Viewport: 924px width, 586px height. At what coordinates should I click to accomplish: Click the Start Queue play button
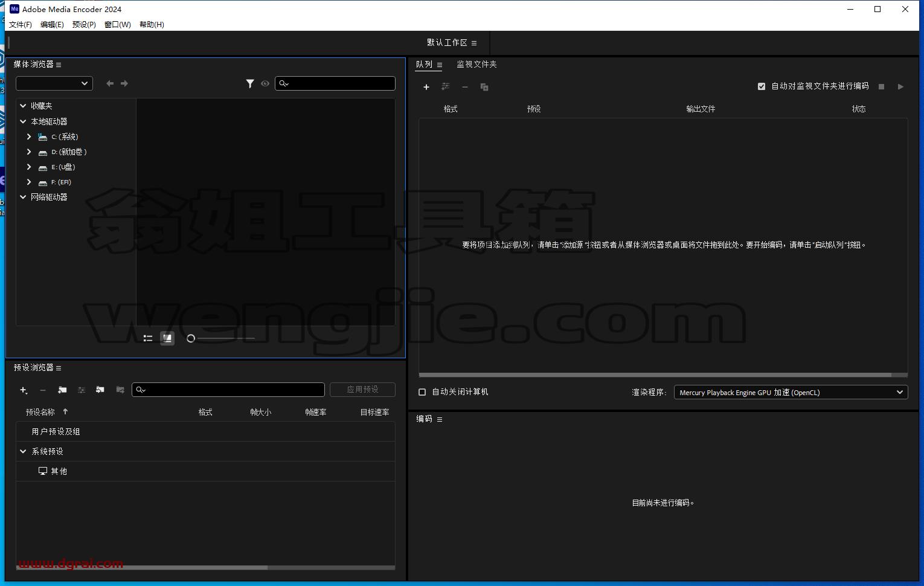(x=900, y=86)
